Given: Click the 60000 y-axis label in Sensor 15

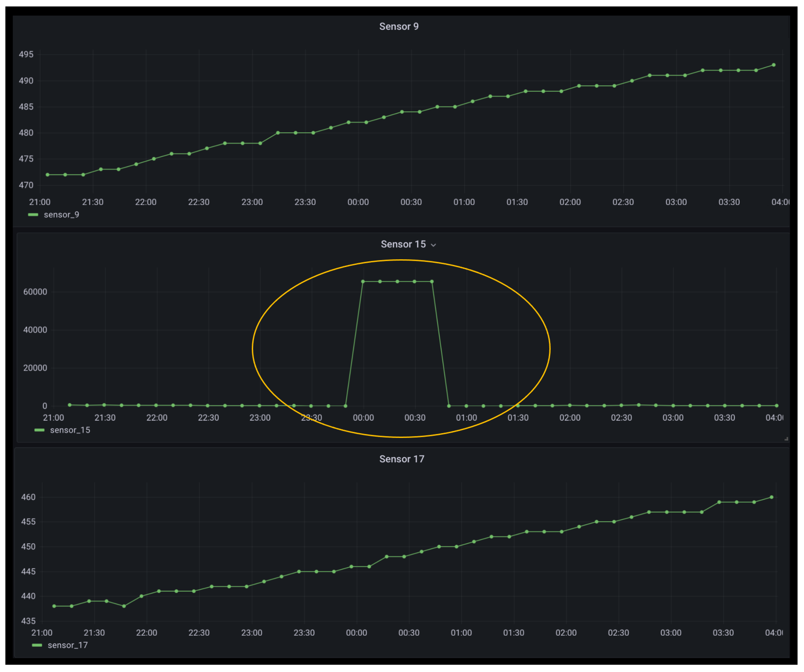Looking at the screenshot, I should point(35,292).
